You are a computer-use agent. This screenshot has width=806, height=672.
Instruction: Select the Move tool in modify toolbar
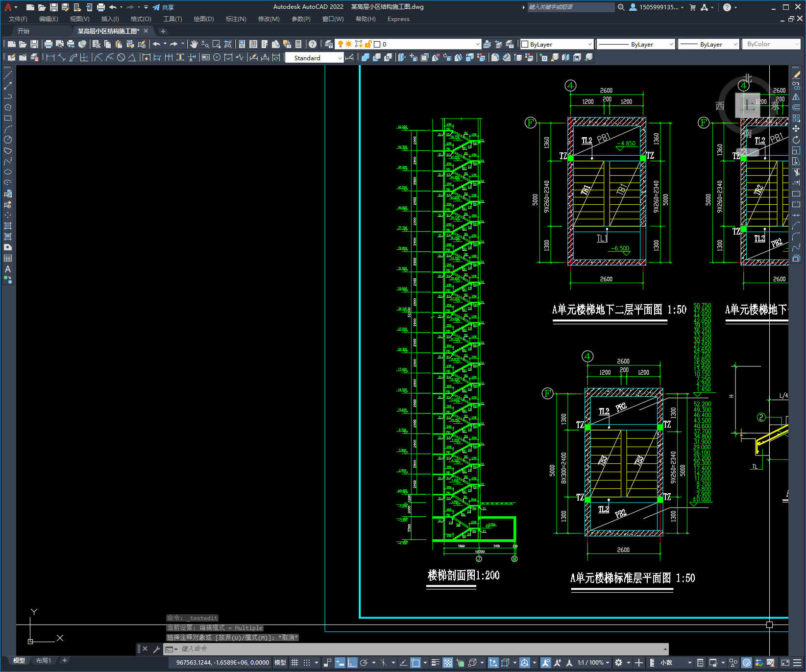click(x=796, y=129)
